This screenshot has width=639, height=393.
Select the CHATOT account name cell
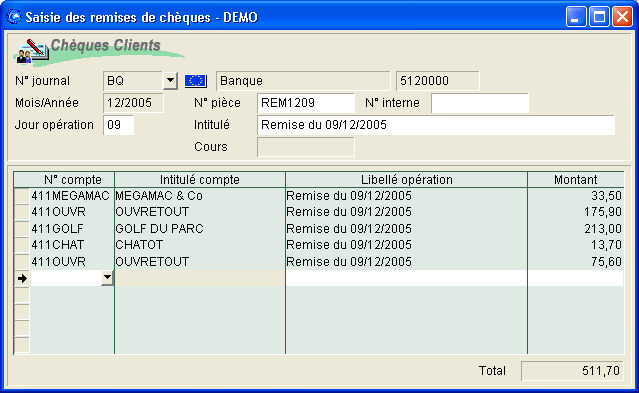(x=200, y=245)
